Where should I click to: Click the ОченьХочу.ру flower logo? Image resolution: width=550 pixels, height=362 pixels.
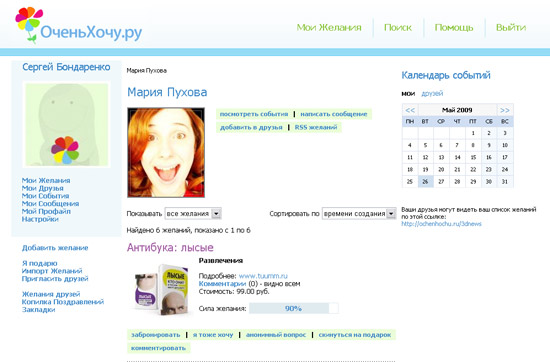[x=79, y=25]
